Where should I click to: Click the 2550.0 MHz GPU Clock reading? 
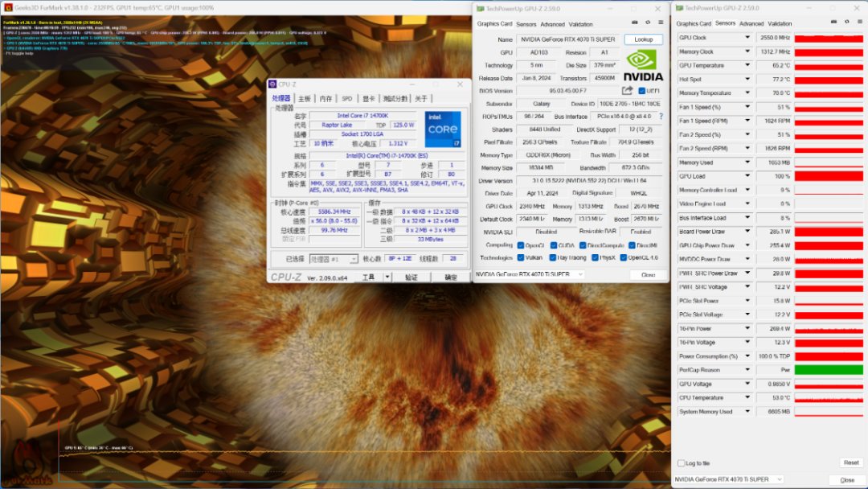click(x=775, y=38)
